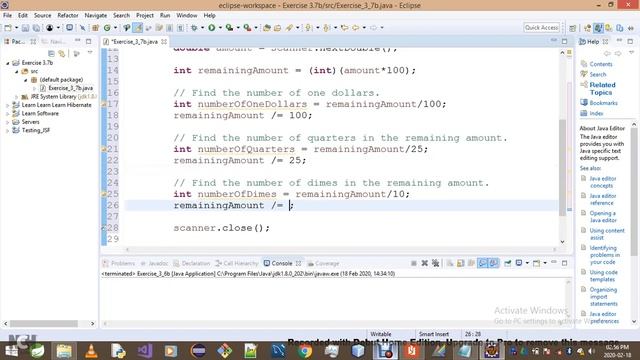Open the Run button dropdown arrow

click(x=220, y=28)
